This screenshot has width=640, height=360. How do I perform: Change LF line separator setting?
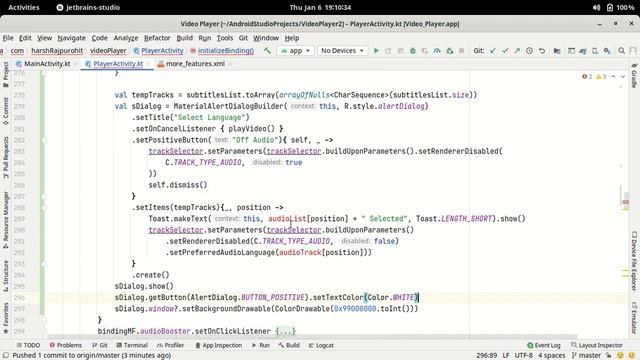tap(506, 356)
